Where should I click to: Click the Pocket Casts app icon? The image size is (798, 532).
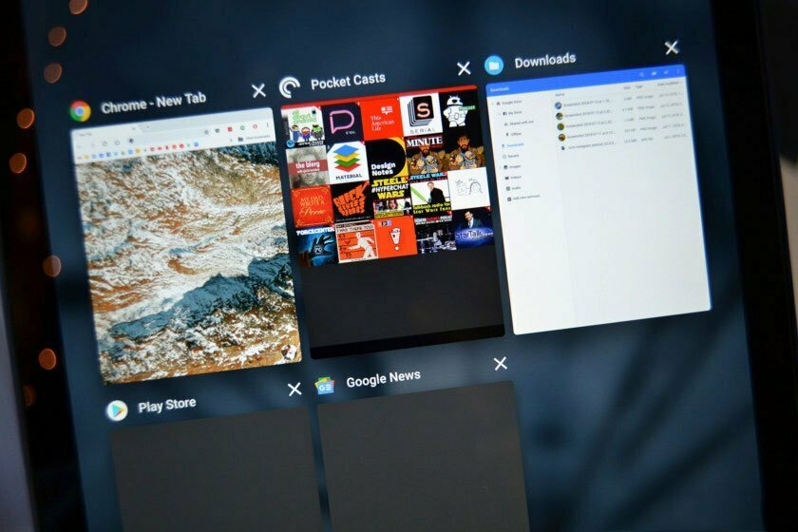pyautogui.click(x=290, y=87)
